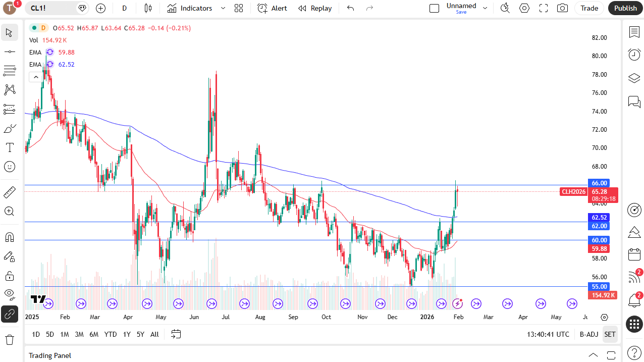The height and width of the screenshot is (362, 644).
Task: Open the notifications bell panel
Action: [x=634, y=300]
